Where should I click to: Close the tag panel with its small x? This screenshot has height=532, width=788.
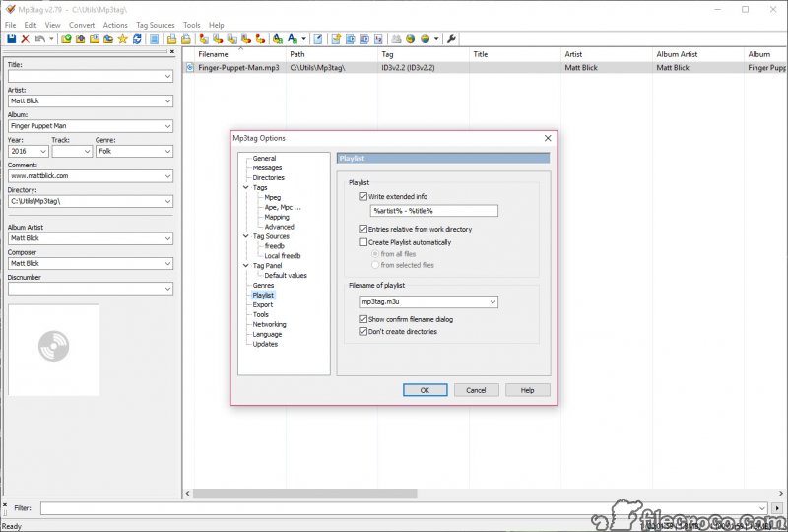pos(171,51)
